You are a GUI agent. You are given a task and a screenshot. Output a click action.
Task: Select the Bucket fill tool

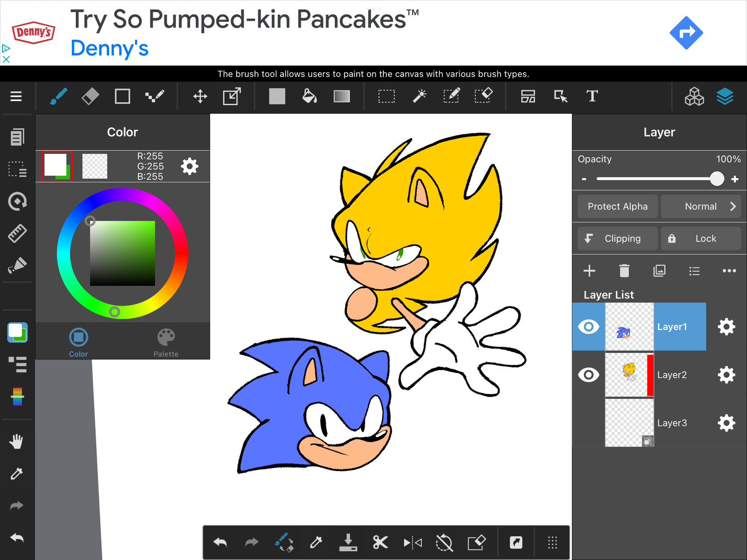click(x=309, y=96)
